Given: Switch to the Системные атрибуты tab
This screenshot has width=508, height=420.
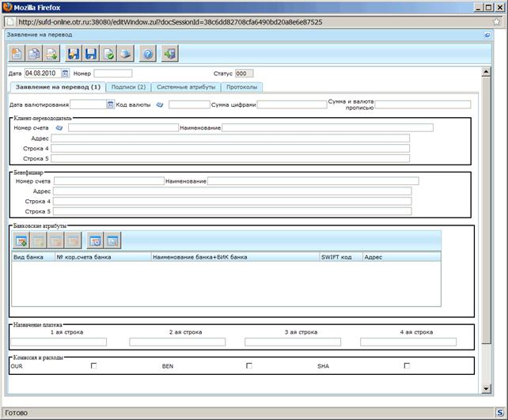Looking at the screenshot, I should pyautogui.click(x=186, y=87).
